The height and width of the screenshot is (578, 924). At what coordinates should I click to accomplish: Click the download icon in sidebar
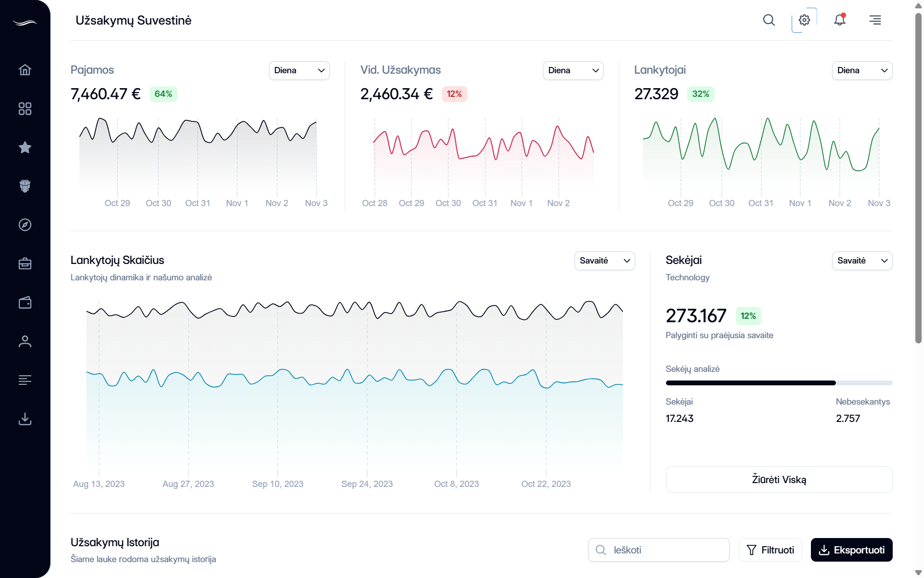click(25, 419)
